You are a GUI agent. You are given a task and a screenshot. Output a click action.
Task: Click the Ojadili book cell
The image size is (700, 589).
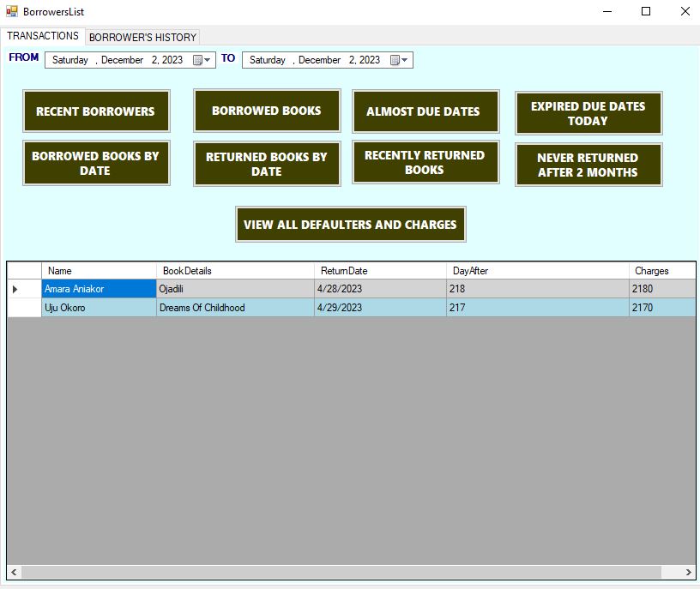tap(235, 289)
